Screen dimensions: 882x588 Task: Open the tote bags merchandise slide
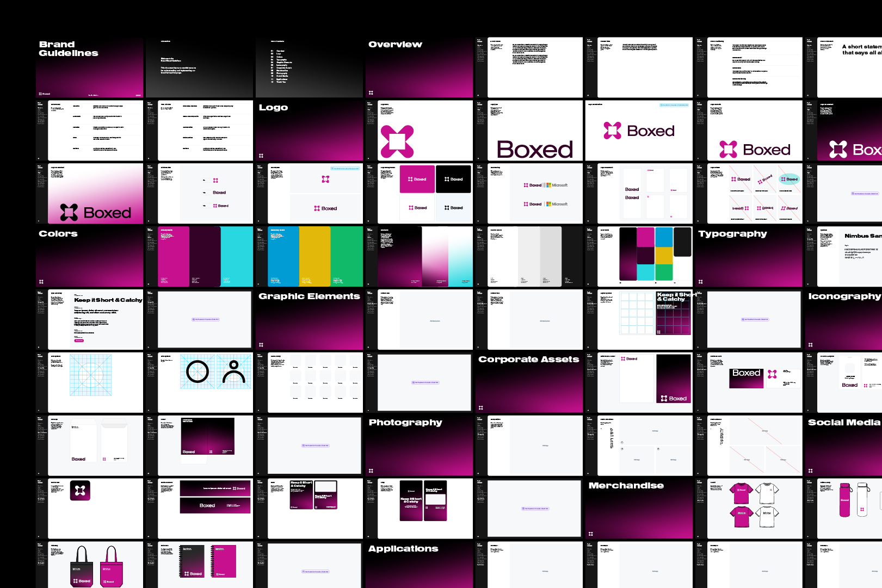coord(90,565)
